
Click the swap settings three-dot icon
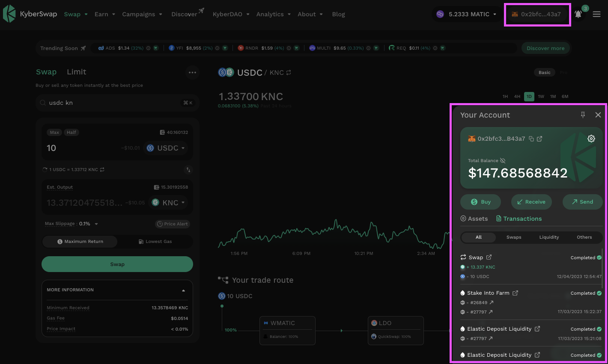[192, 72]
